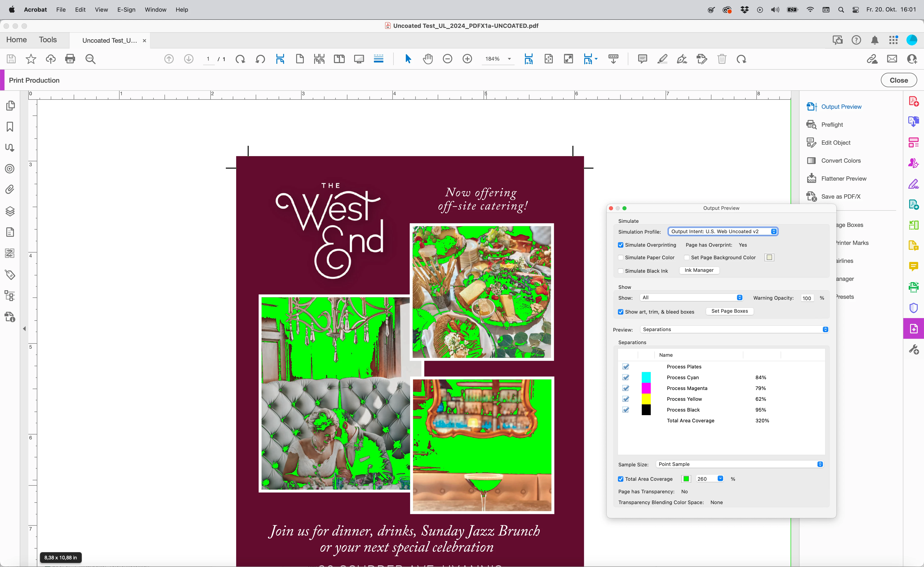Image resolution: width=924 pixels, height=567 pixels.
Task: Open the Sample Size Point Sample dropdown
Action: (x=740, y=464)
